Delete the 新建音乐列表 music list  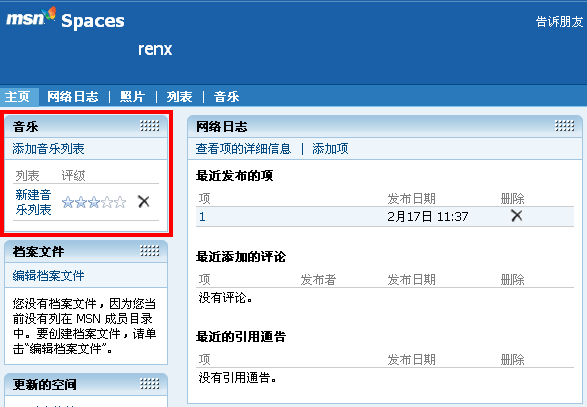coord(144,201)
